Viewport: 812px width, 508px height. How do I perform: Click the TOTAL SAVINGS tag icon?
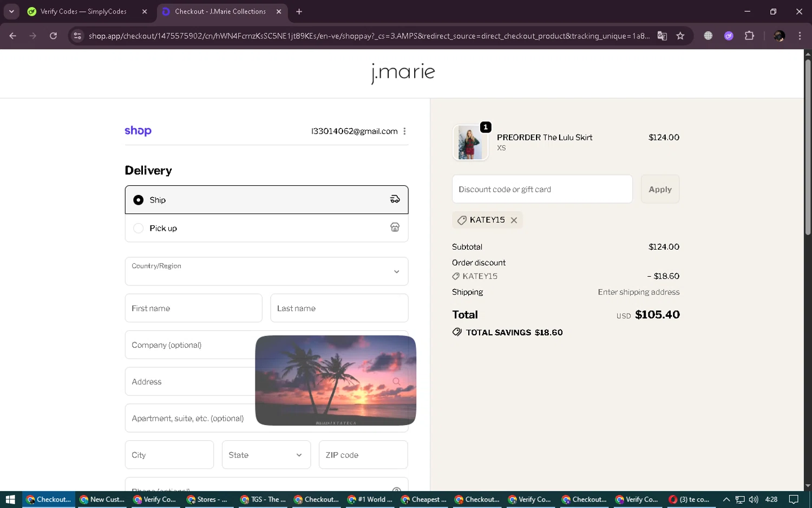coord(457,332)
